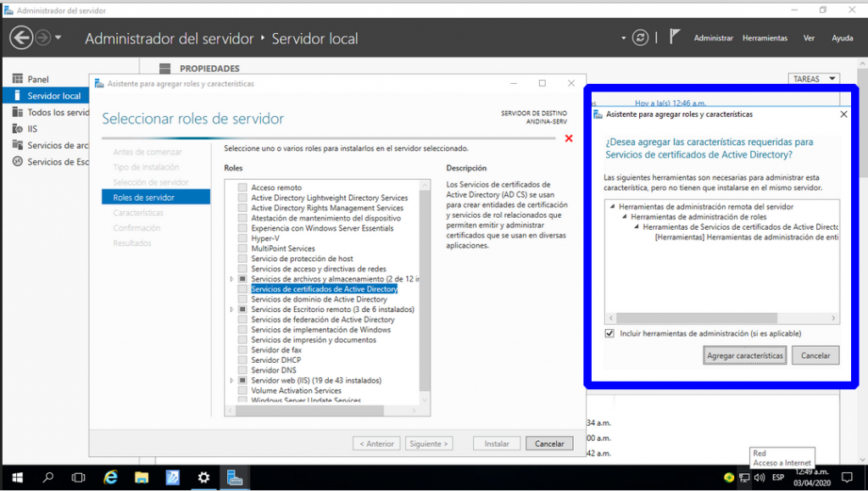Open the Windows Start button

coord(17,477)
